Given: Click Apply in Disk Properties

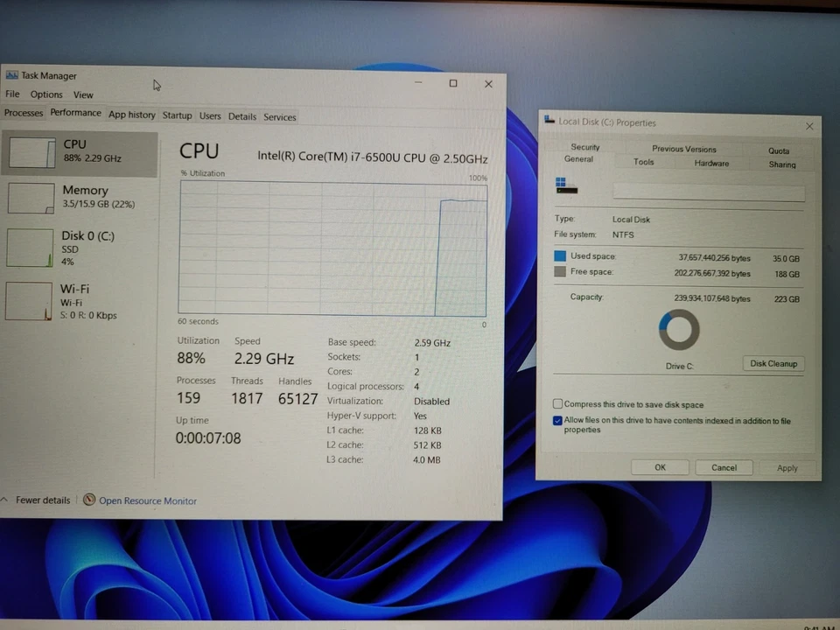Looking at the screenshot, I should point(787,468).
